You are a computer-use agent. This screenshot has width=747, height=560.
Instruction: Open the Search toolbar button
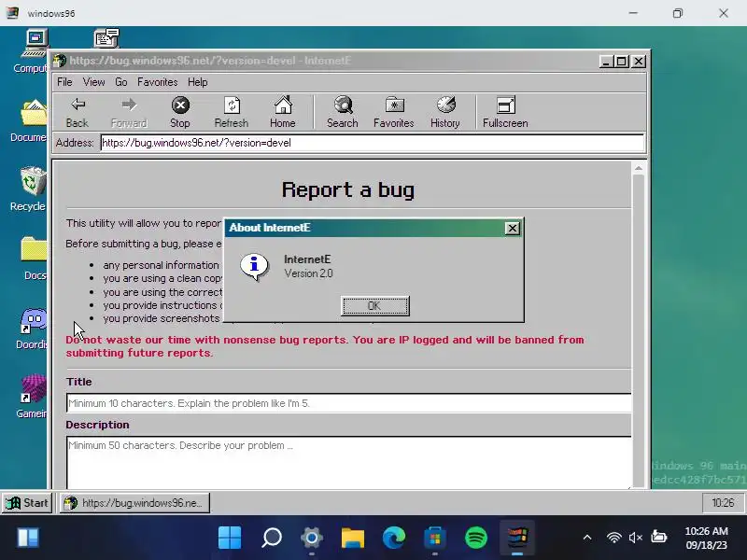click(343, 112)
